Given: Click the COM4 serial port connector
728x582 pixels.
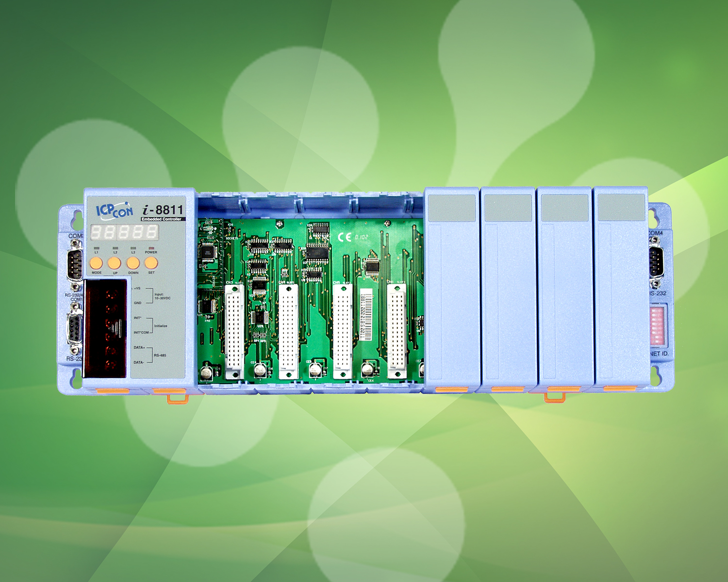Looking at the screenshot, I should pyautogui.click(x=656, y=263).
